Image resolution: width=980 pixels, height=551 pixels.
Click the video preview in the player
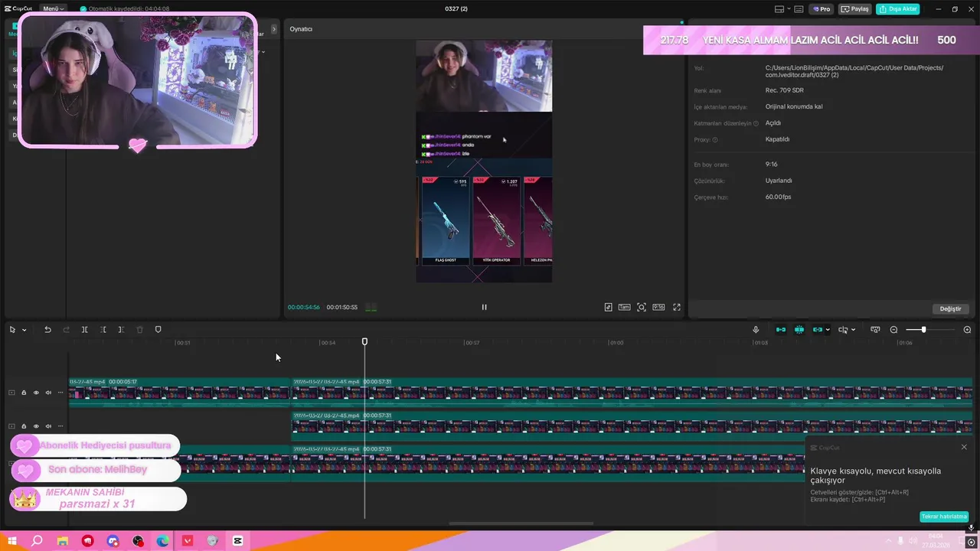pos(484,161)
